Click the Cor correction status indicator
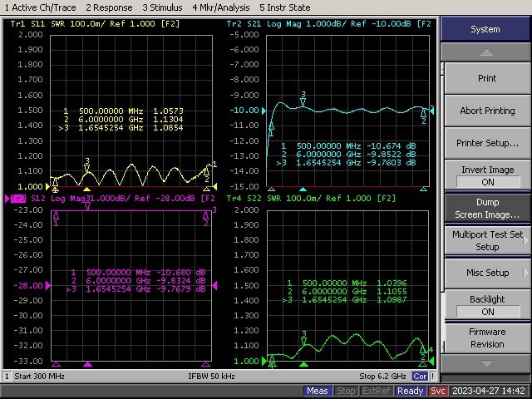The width and height of the screenshot is (532, 399). click(x=420, y=377)
